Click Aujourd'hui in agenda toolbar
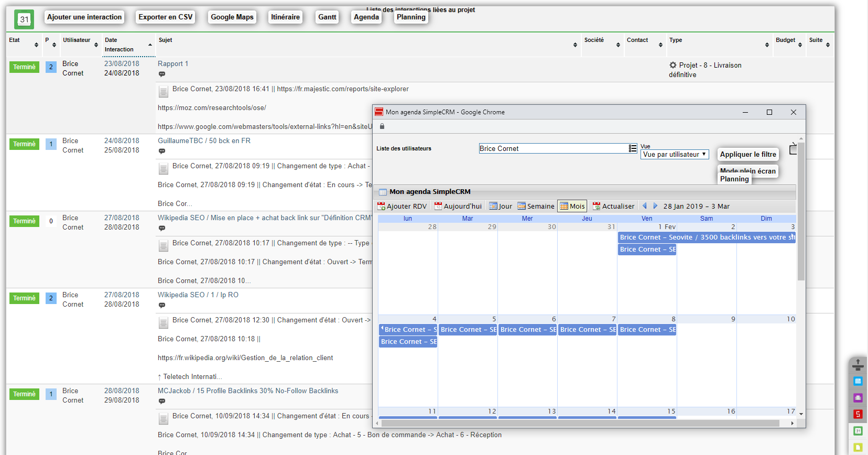Image resolution: width=868 pixels, height=455 pixels. tap(458, 206)
